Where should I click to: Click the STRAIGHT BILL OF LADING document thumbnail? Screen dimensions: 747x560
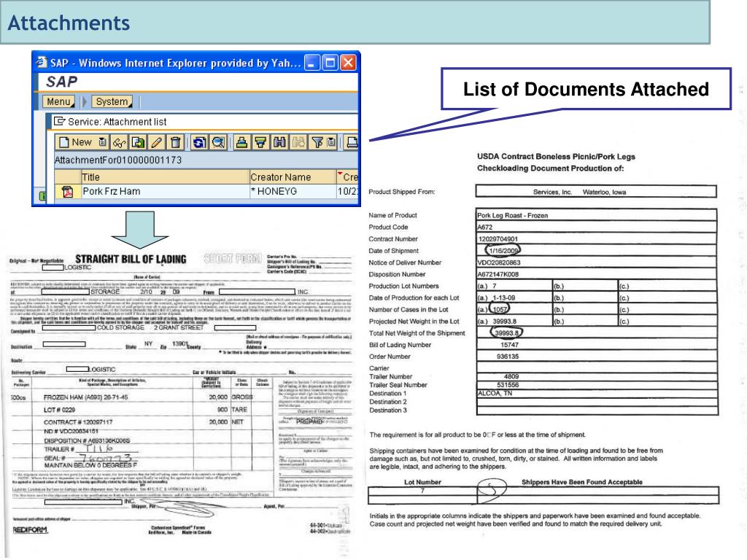(x=181, y=393)
